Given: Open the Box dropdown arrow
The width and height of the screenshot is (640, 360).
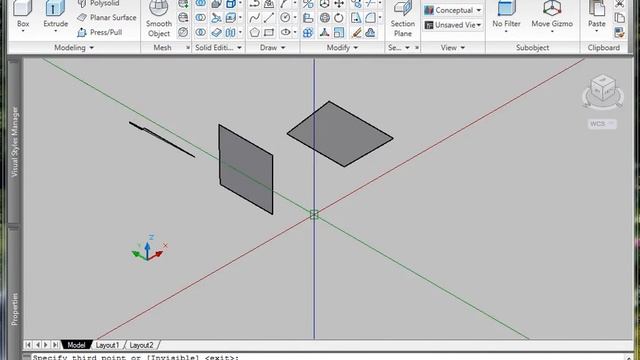Looking at the screenshot, I should 23,32.
